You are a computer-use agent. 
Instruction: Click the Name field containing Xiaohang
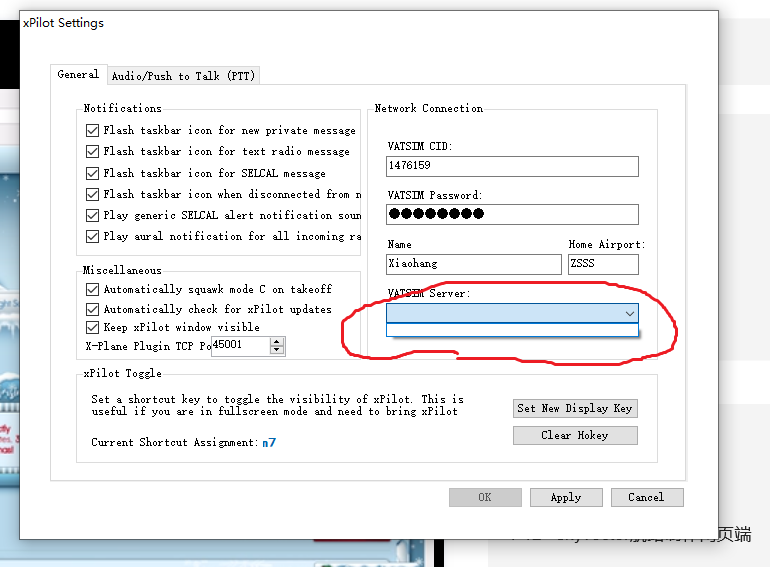474,264
